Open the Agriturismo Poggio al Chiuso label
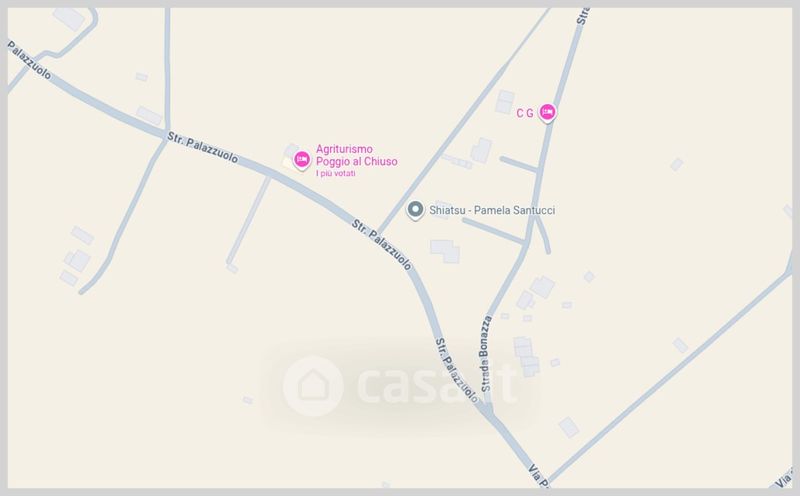The height and width of the screenshot is (496, 800). click(357, 155)
